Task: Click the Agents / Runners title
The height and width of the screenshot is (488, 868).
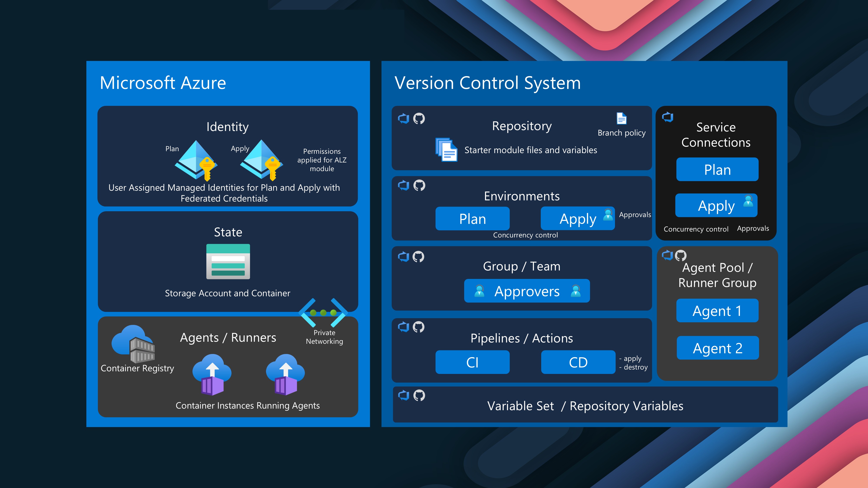Action: (x=228, y=337)
